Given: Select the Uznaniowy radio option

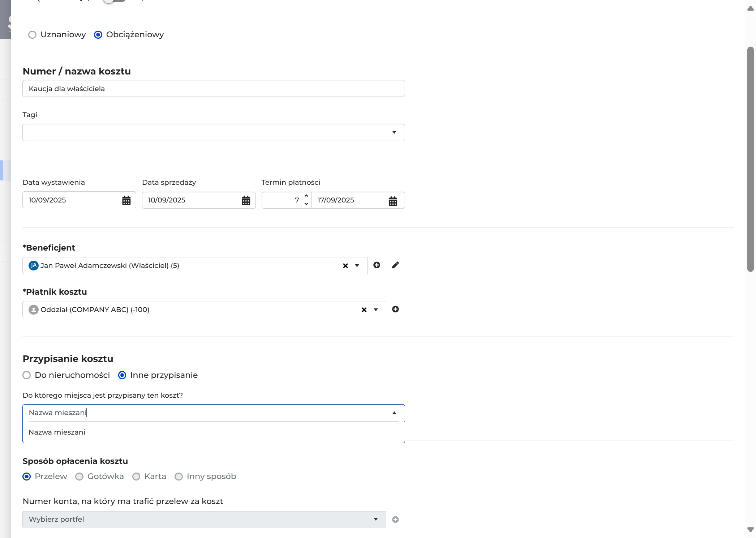Looking at the screenshot, I should point(32,35).
